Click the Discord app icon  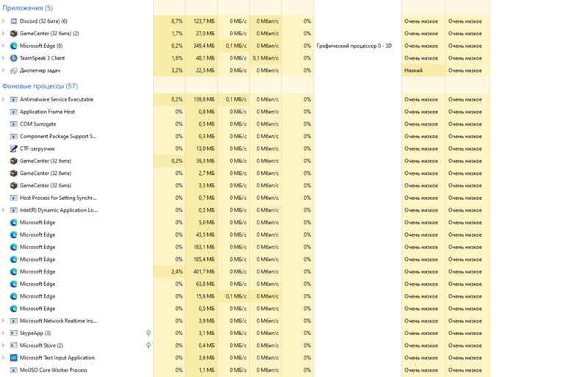tap(13, 21)
